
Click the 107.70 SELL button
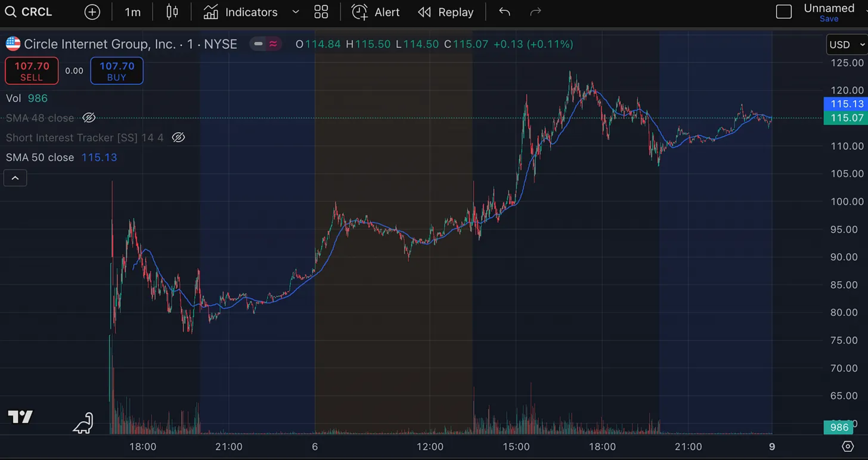point(32,71)
